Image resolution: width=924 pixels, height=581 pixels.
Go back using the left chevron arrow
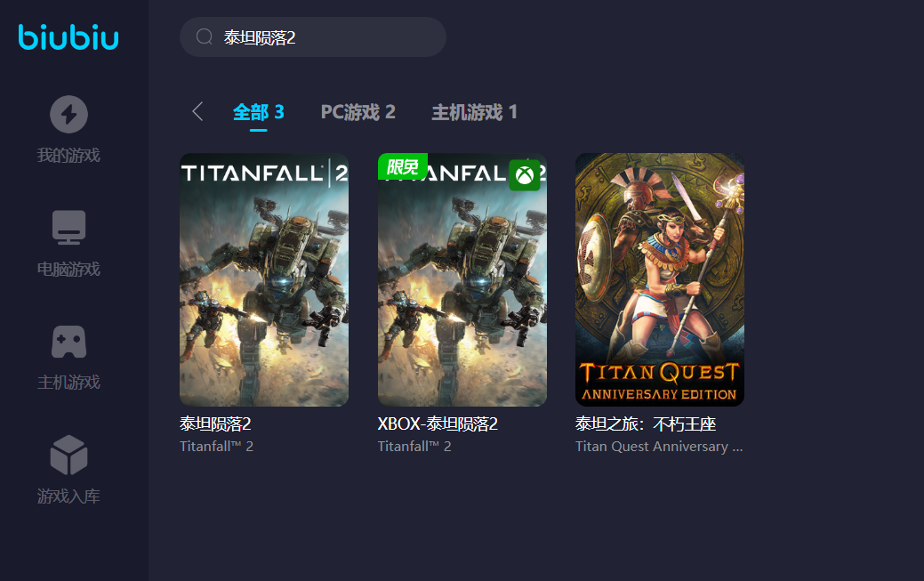(x=198, y=111)
